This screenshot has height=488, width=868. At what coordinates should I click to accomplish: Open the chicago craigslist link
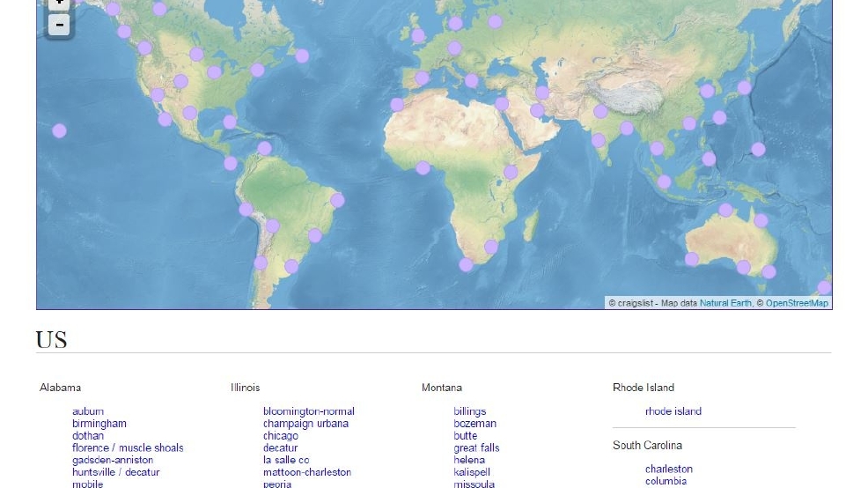281,435
